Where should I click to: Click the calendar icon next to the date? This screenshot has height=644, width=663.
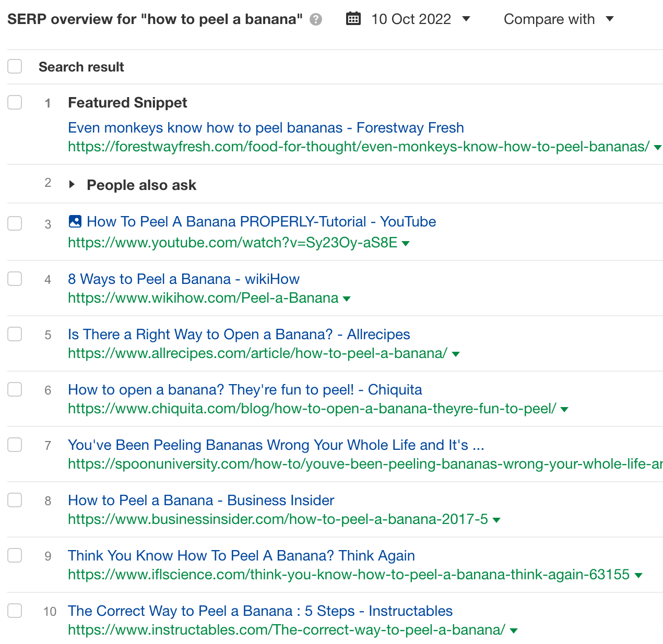[353, 19]
